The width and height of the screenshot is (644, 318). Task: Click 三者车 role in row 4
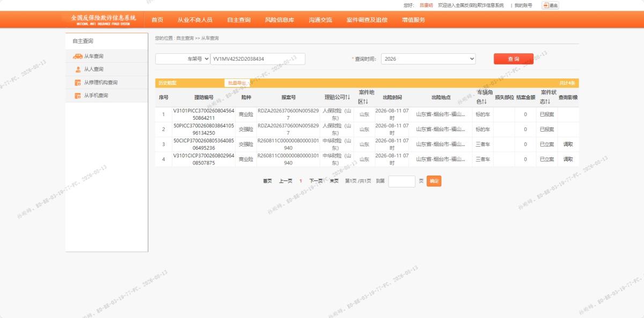tap(482, 160)
